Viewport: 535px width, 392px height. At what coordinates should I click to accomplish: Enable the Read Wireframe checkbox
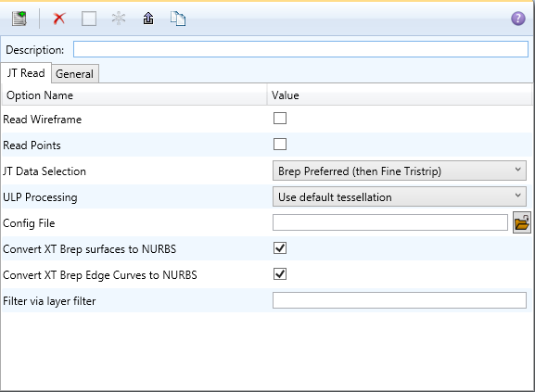[280, 119]
